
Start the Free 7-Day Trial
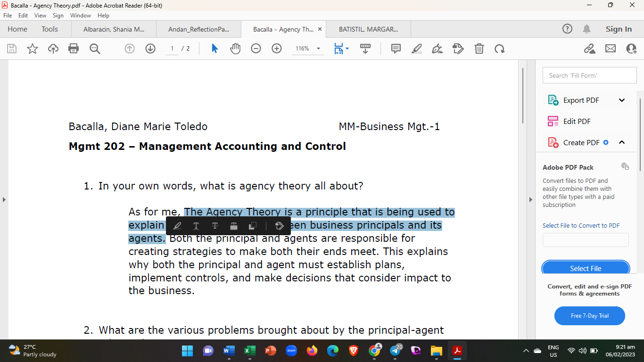pyautogui.click(x=589, y=316)
